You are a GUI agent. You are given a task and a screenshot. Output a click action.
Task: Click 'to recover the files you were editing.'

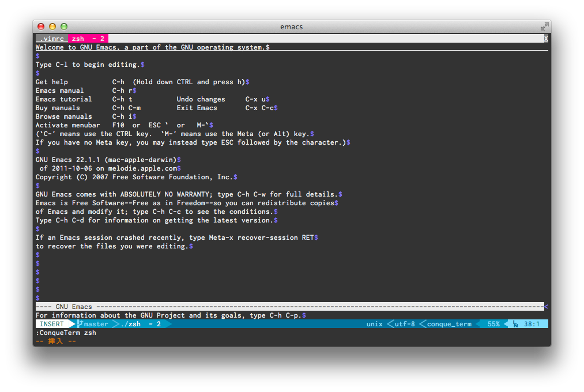[112, 246]
